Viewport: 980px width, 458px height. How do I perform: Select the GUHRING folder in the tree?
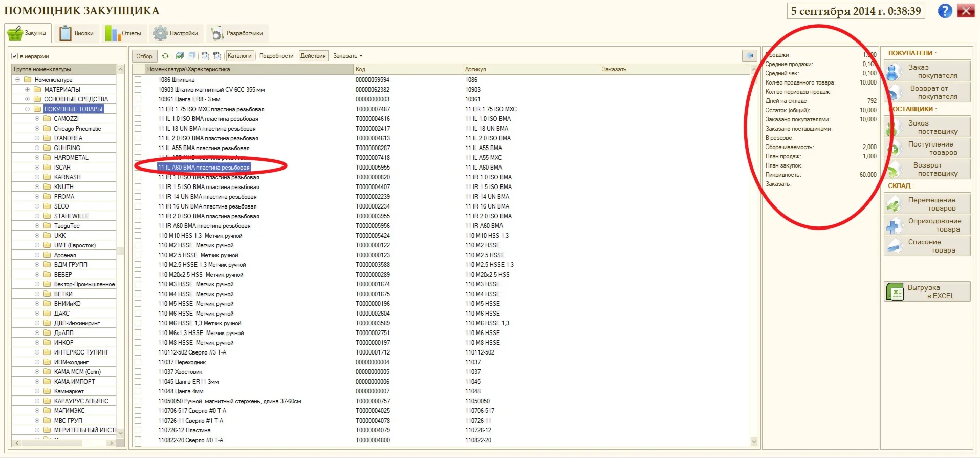[x=67, y=148]
